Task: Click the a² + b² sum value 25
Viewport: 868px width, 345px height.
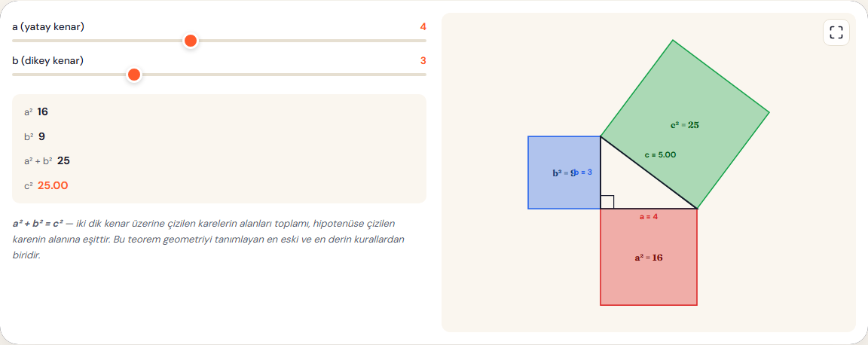Action: click(63, 160)
